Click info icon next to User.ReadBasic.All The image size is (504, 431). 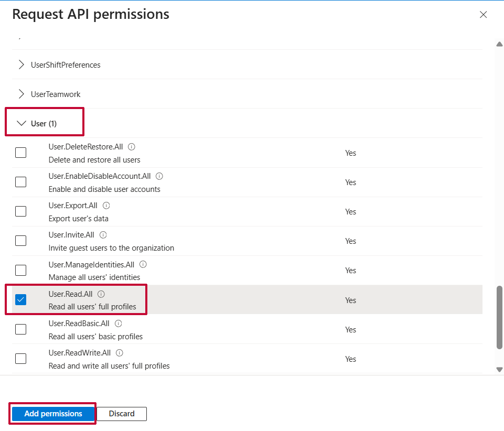119,324
